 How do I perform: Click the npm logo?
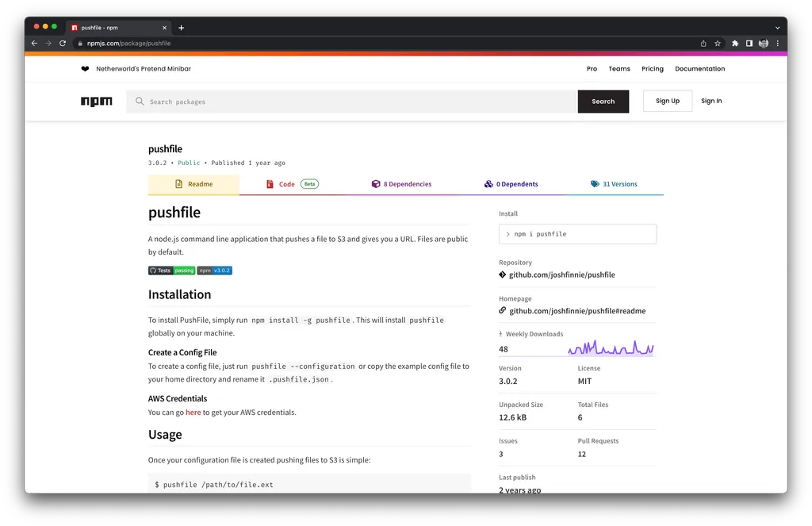click(x=96, y=102)
